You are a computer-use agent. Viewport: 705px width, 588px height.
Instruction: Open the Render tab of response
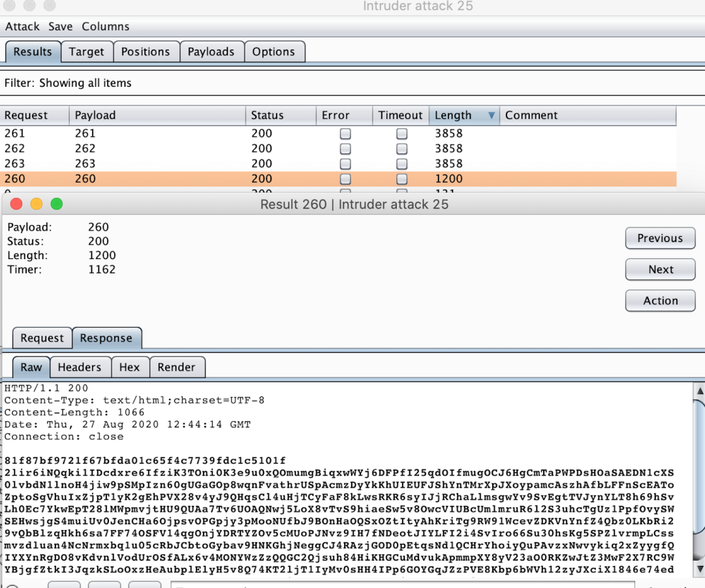tap(176, 367)
